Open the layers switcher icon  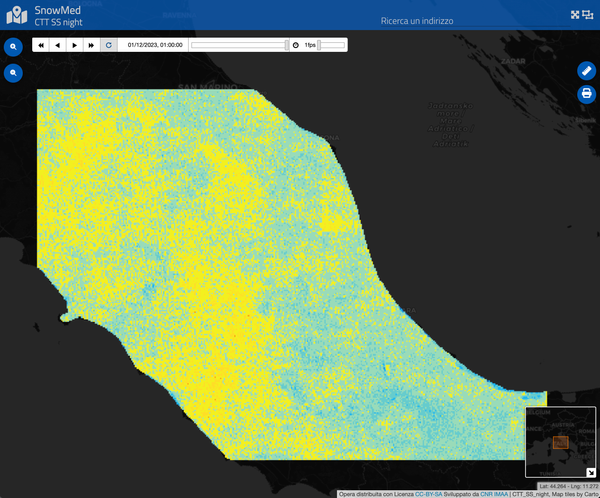coord(589,15)
